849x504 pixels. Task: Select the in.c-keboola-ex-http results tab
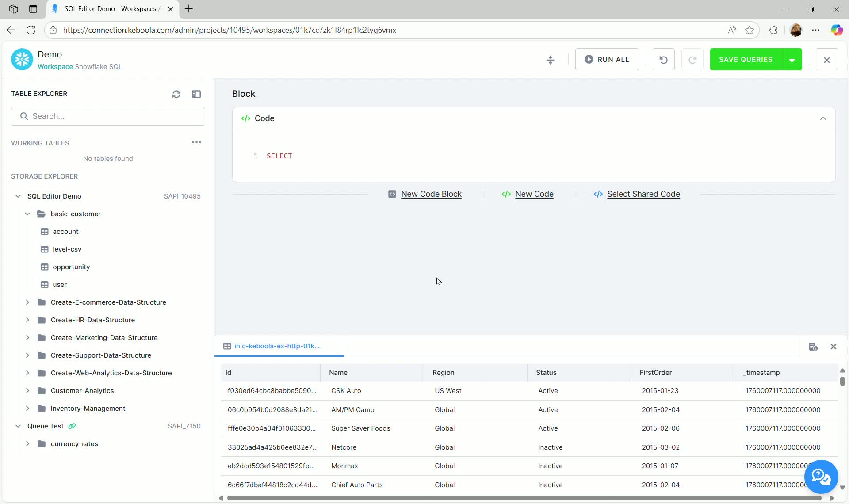(x=279, y=346)
